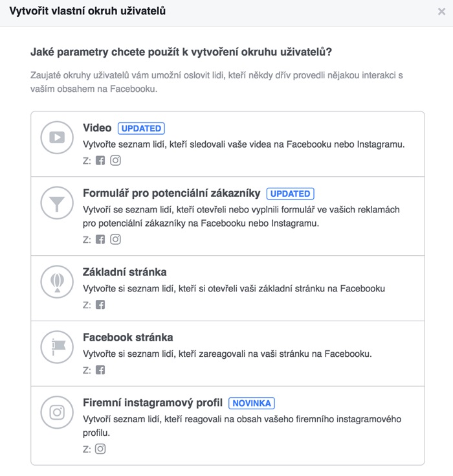Click the Instagram source icon under Video
This screenshot has width=453, height=476.
[x=115, y=161]
